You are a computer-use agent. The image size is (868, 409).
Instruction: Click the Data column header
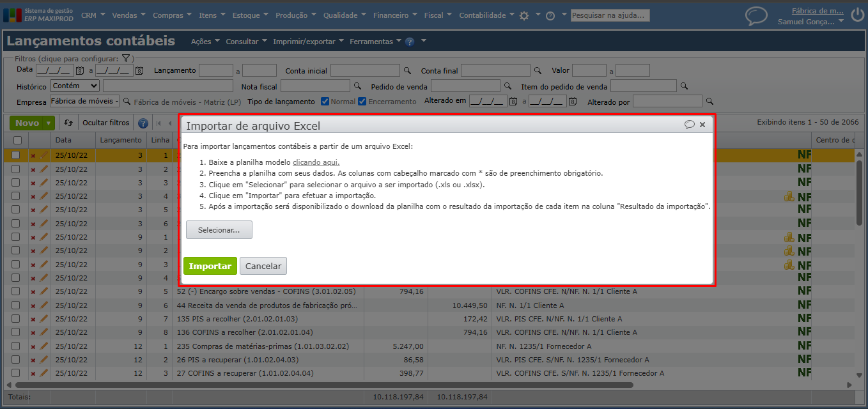[x=73, y=140]
